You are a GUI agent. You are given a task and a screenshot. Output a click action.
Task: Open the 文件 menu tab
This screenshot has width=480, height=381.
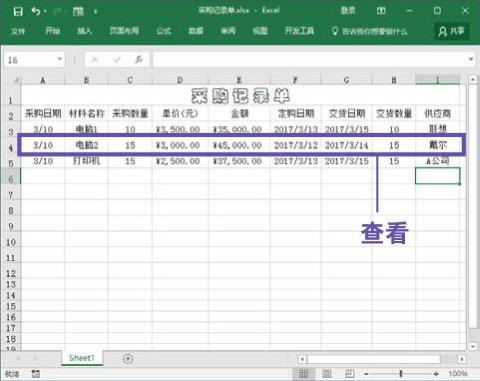[x=18, y=31]
